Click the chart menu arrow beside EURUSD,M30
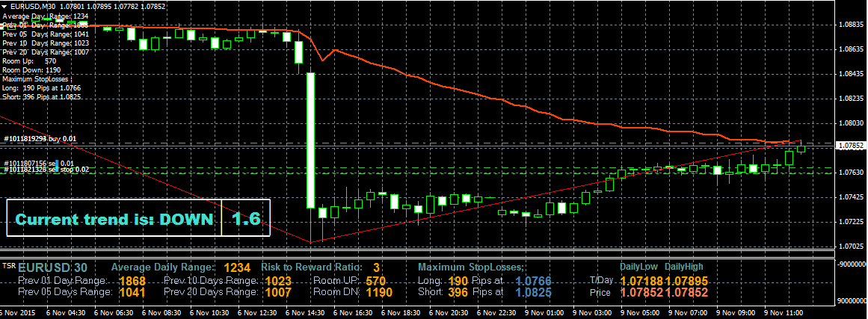This screenshot has height=319, width=868. [4, 6]
